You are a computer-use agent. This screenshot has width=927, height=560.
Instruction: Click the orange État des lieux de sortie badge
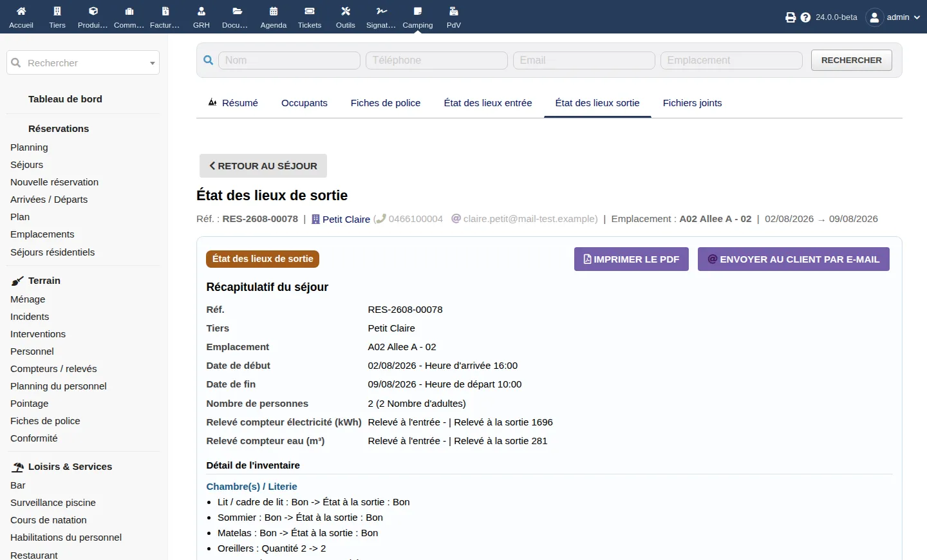click(x=263, y=259)
